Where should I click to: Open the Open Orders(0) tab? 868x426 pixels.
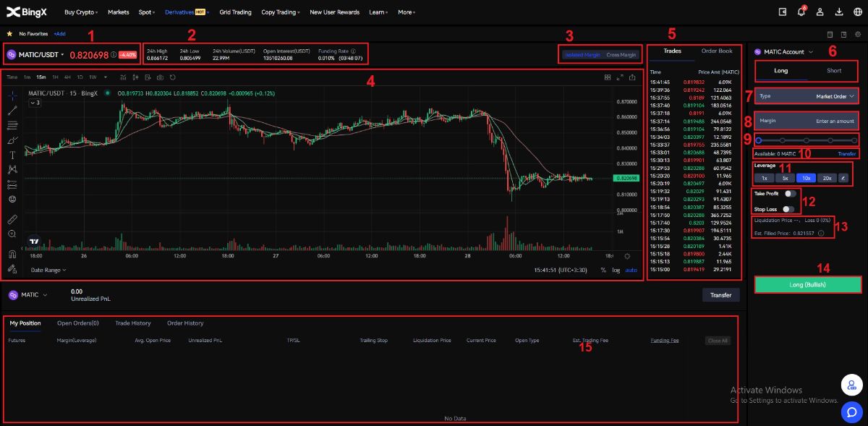click(78, 323)
